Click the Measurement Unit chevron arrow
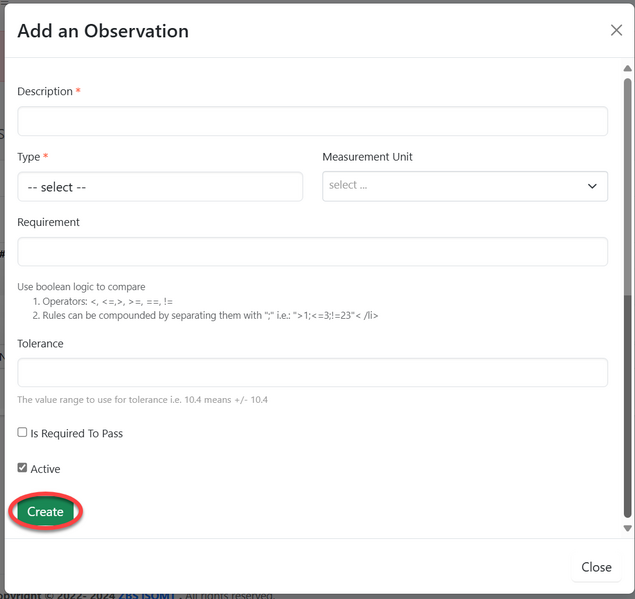Viewport: 635px width, 599px height. click(x=592, y=186)
